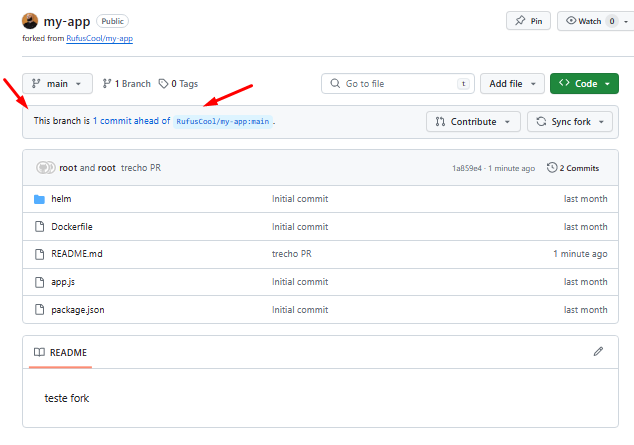Open the Dockerfile file
Image resolution: width=634 pixels, height=445 pixels.
(72, 227)
